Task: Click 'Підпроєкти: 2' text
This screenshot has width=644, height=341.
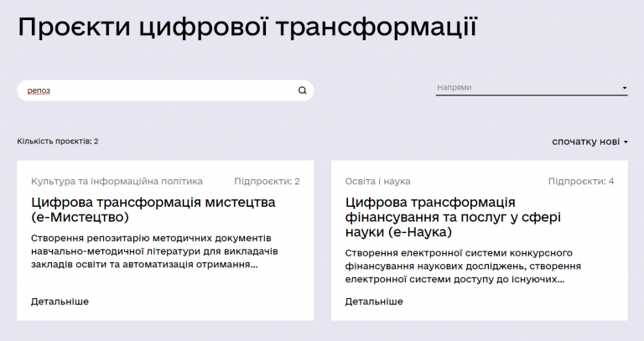Action: click(x=267, y=181)
